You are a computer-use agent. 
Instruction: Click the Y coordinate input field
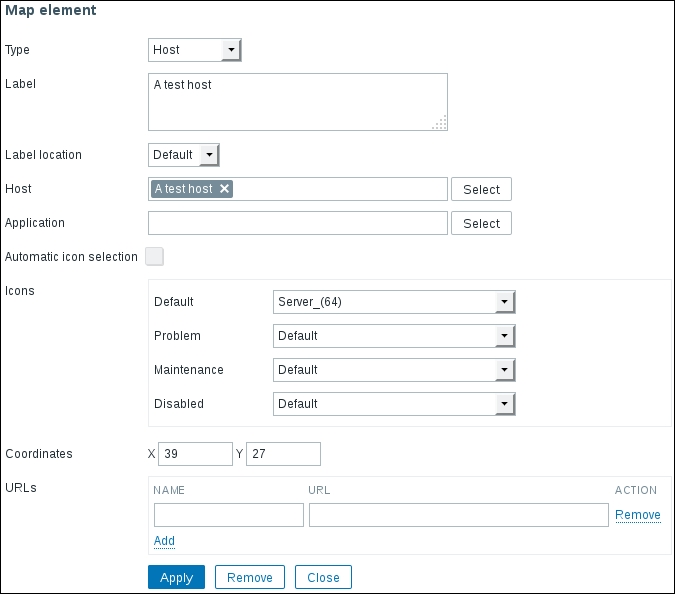tap(283, 454)
